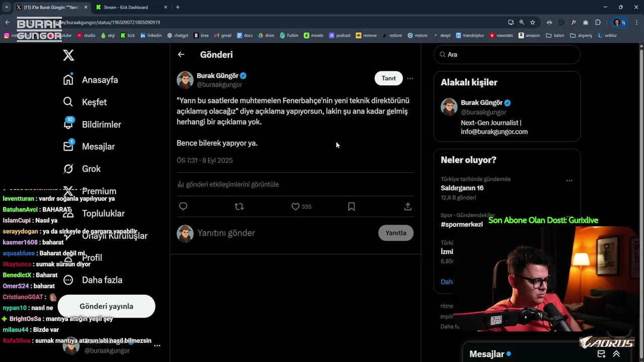The width and height of the screenshot is (644, 362).
Task: Open the transkriptor bookmark
Action: click(470, 36)
